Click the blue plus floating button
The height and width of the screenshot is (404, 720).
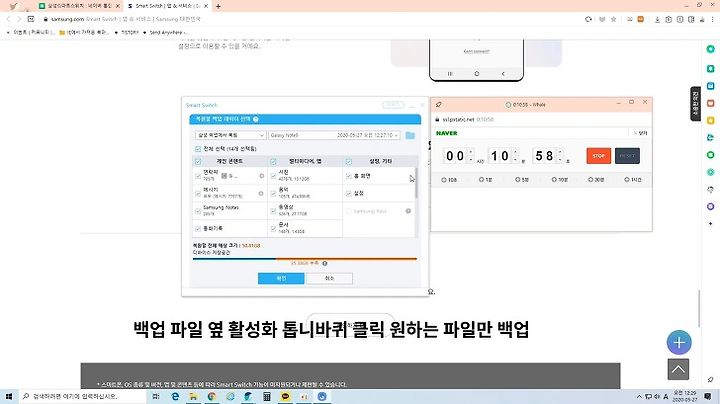pos(679,342)
